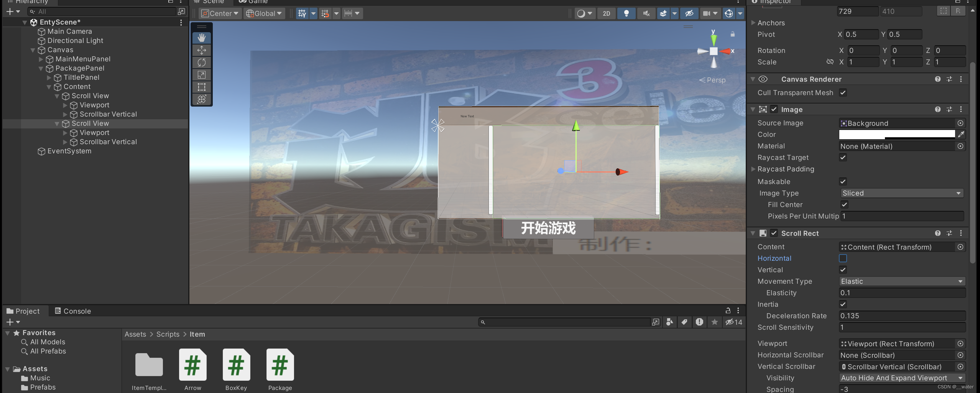Switch to the Console tab
Viewport: 980px width, 393px height.
tap(73, 311)
